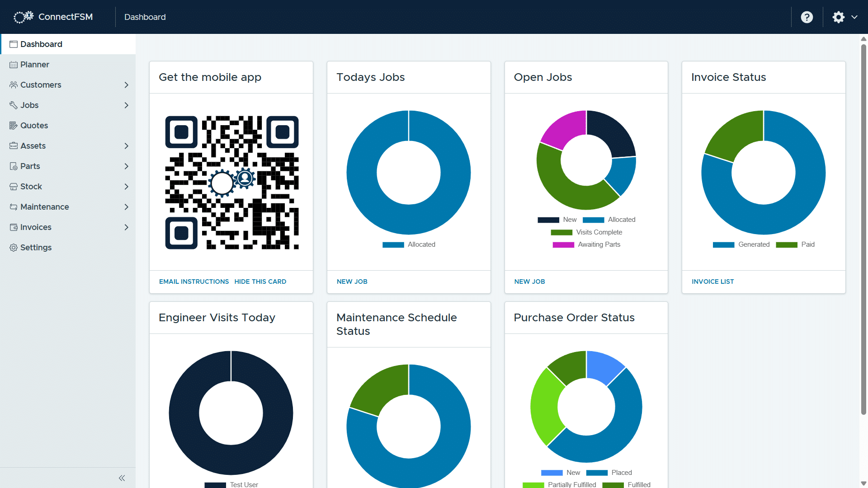Toggle Visits Complete legend entry

[586, 232]
